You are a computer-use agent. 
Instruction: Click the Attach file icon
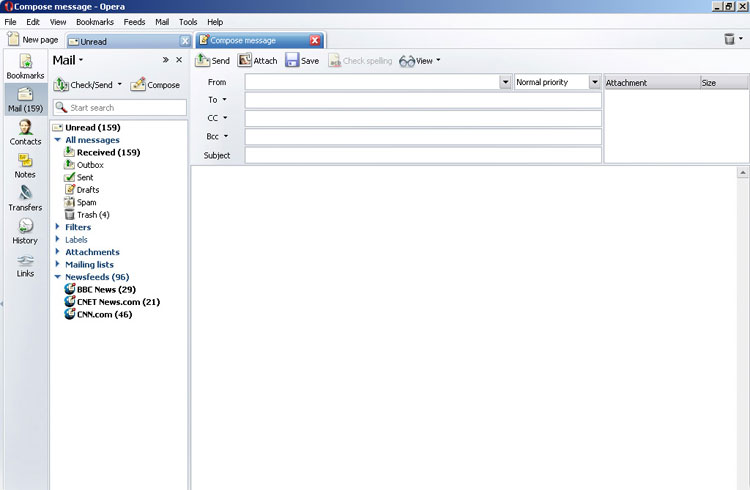point(245,60)
